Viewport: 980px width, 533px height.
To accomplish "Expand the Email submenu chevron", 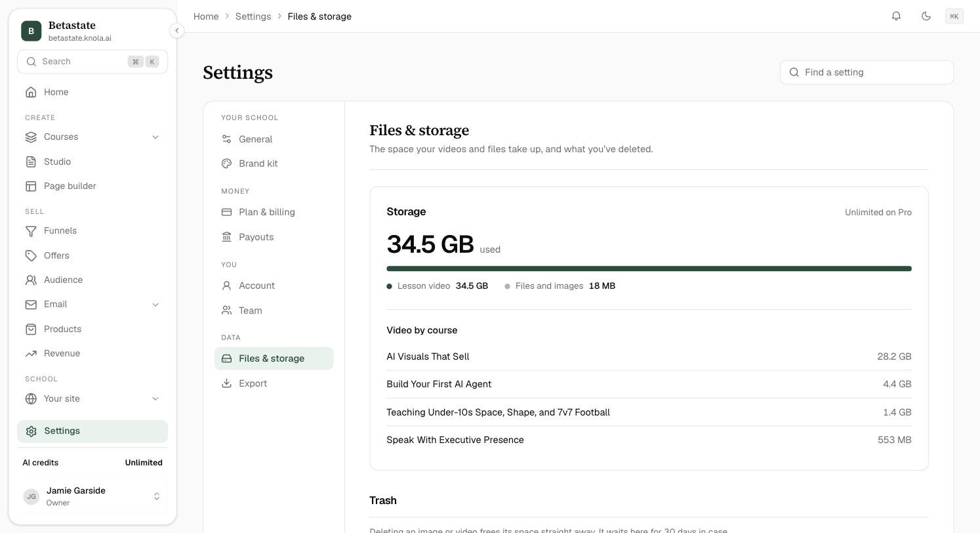I will point(155,304).
